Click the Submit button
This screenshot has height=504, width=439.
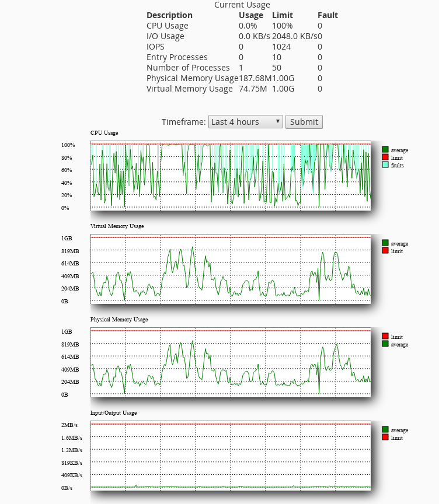coord(304,122)
